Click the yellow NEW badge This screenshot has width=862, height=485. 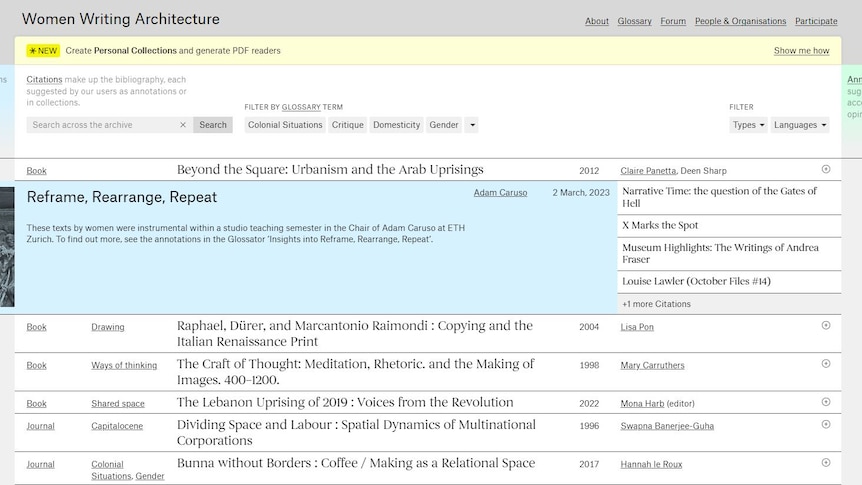tap(43, 51)
